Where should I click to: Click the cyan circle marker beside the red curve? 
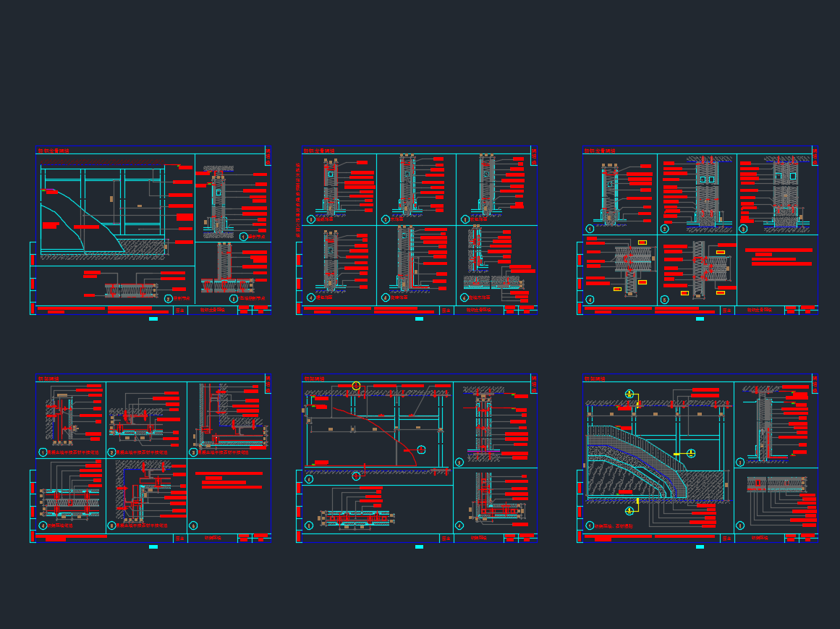coord(422,449)
